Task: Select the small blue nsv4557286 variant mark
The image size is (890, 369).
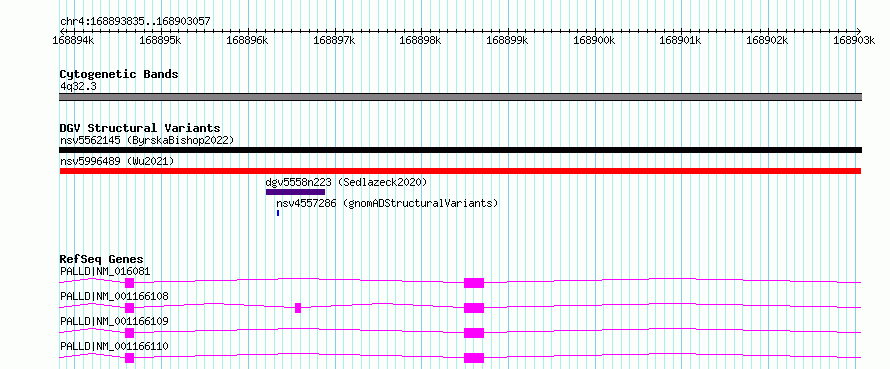Action: (278, 213)
